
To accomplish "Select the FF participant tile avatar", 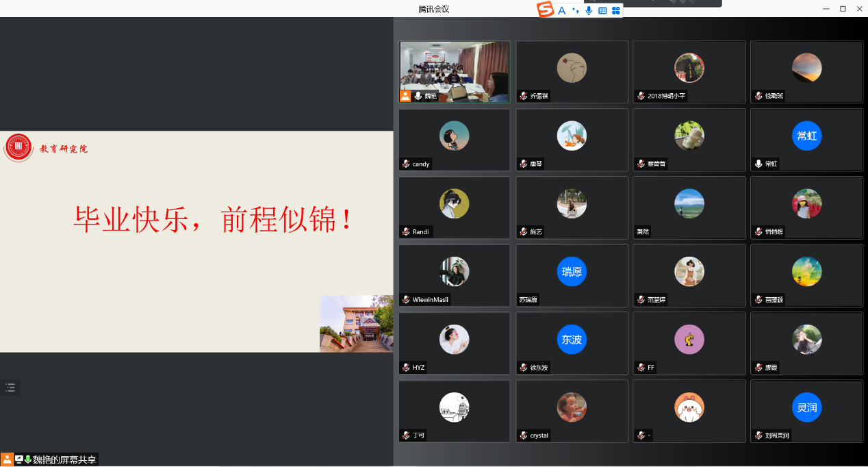I will pos(689,340).
